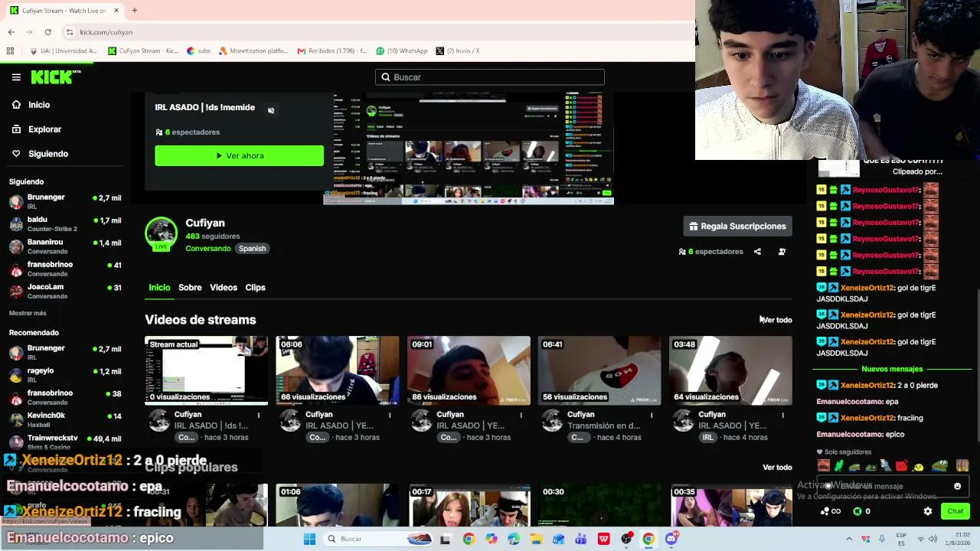
Task: Click Ver todo for Clips populares
Action: click(x=777, y=468)
